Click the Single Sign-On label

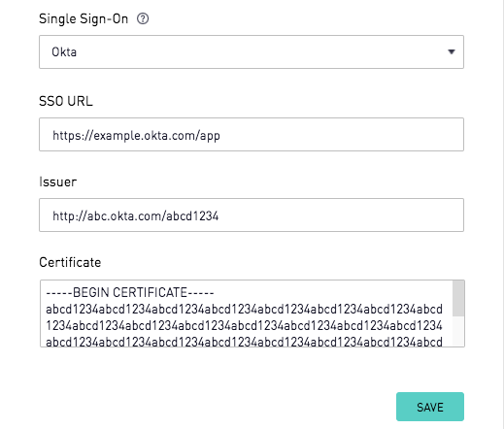[84, 19]
